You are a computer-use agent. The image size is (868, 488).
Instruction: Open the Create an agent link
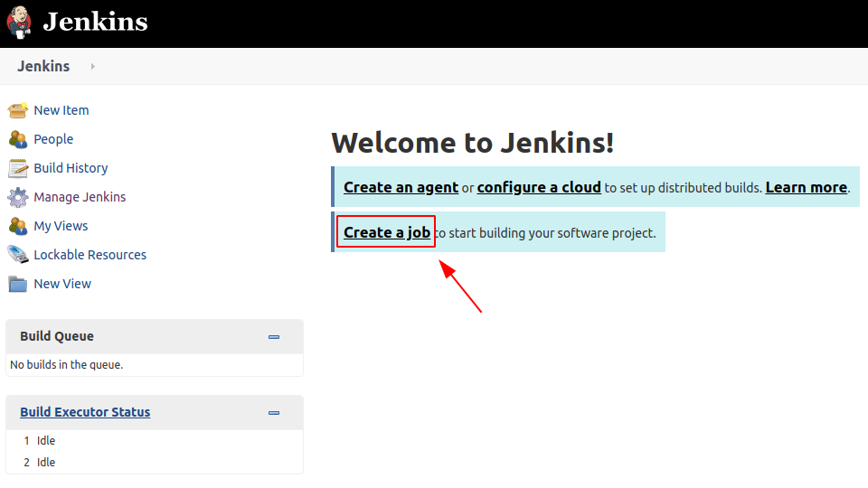(401, 187)
